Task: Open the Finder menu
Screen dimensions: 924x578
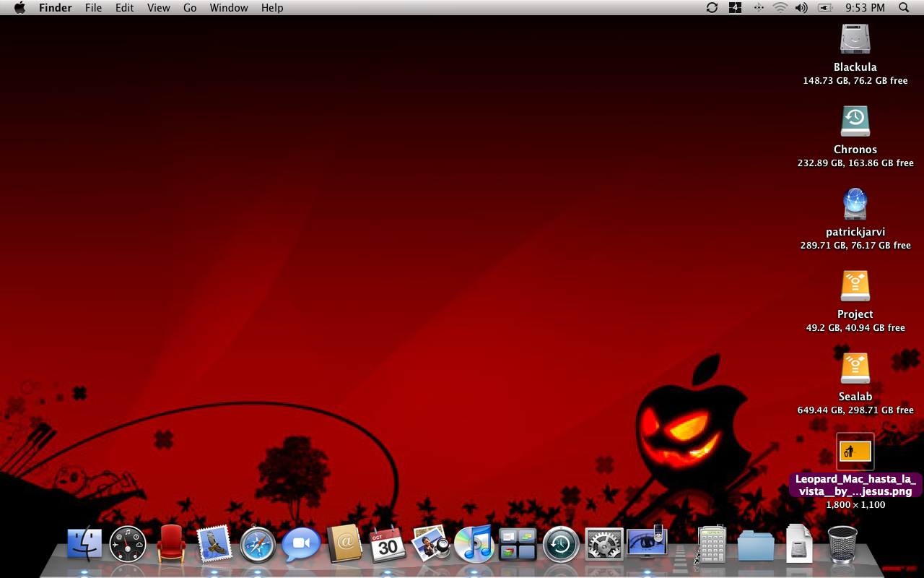Action: [56, 8]
